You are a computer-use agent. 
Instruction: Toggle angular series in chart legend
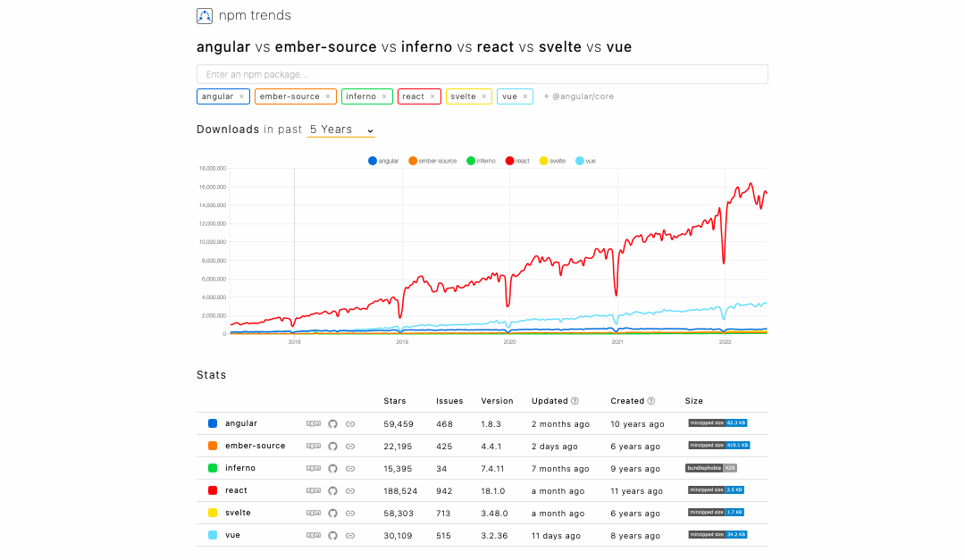pyautogui.click(x=383, y=161)
